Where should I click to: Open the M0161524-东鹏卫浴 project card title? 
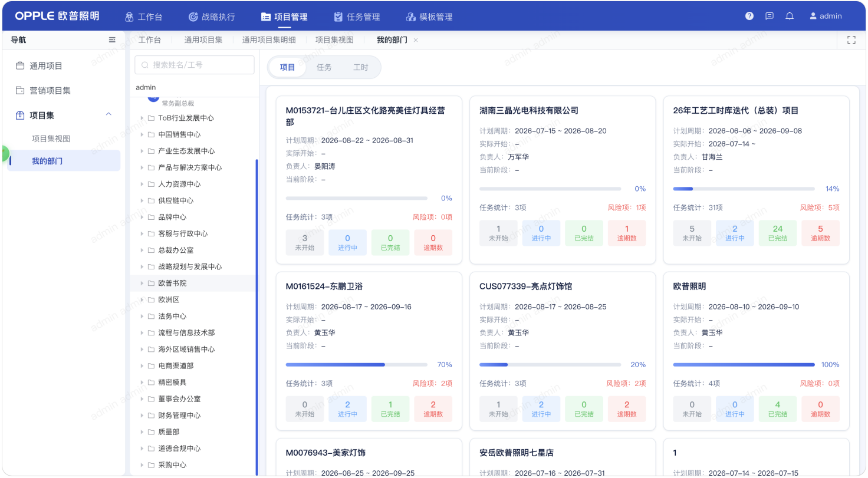coord(324,286)
